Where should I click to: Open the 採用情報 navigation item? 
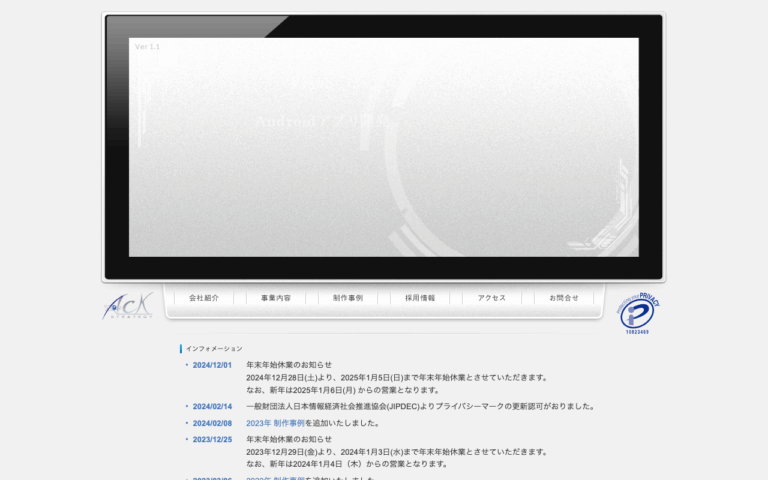[x=420, y=298]
